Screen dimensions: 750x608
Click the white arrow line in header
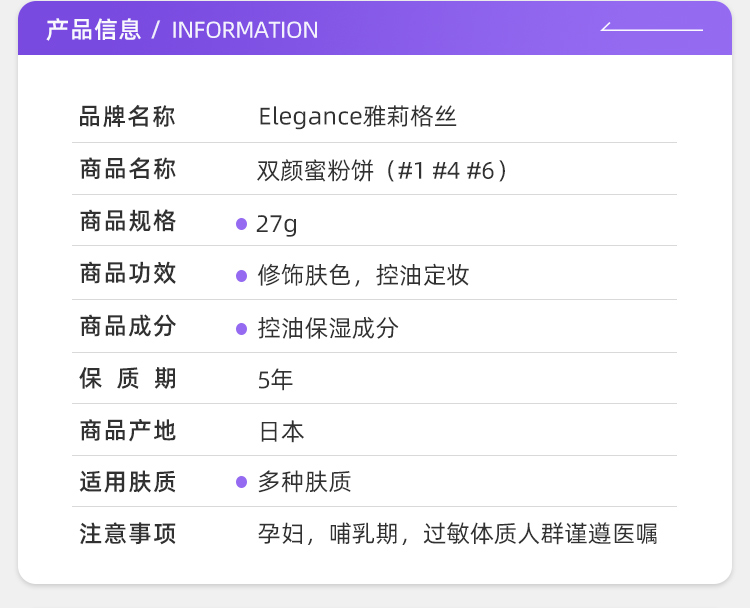pos(651,27)
